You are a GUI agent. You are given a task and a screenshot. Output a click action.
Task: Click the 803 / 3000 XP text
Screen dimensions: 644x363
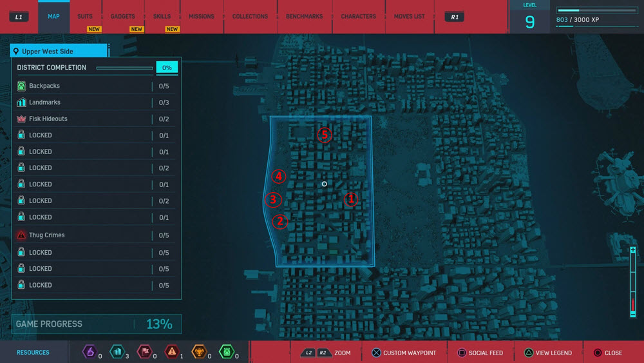[578, 20]
